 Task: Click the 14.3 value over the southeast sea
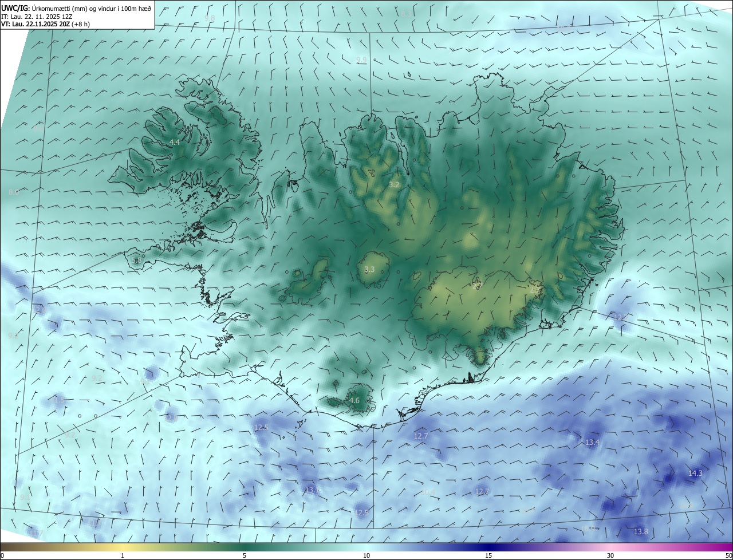(695, 473)
